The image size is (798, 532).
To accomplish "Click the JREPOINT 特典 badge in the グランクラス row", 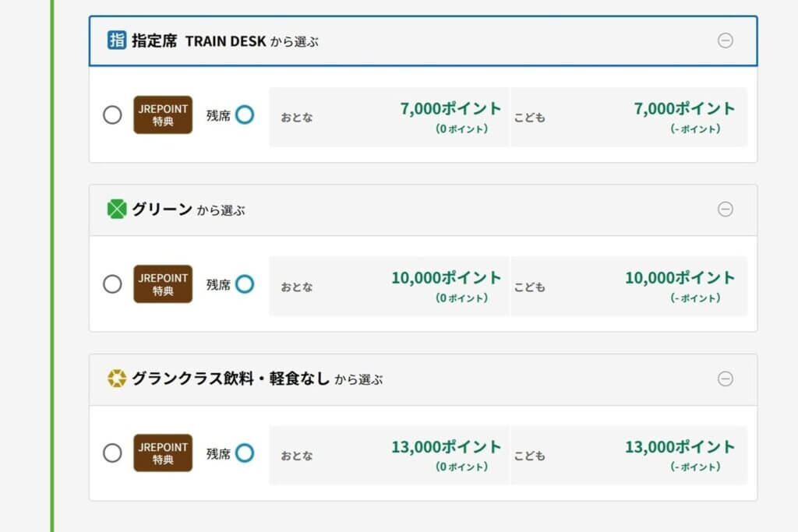I will [x=163, y=453].
